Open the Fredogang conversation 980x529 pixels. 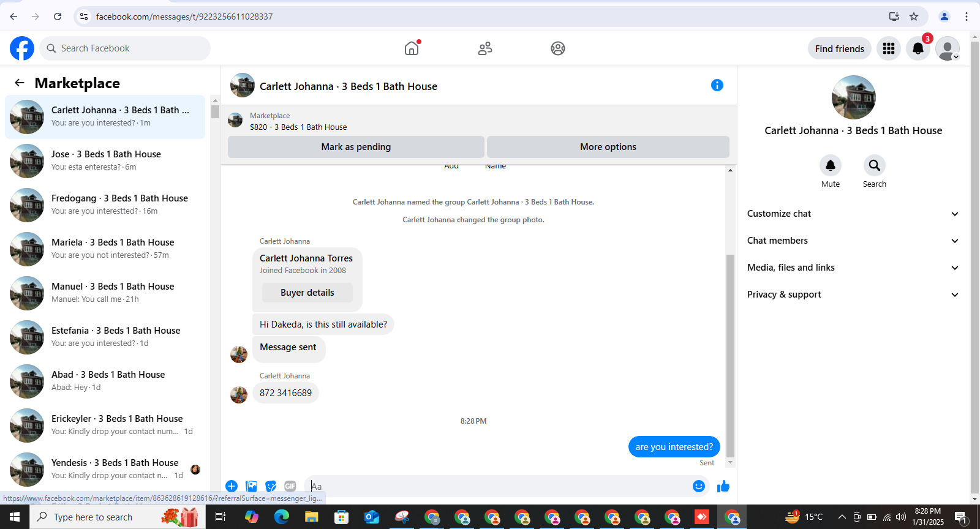(x=105, y=204)
